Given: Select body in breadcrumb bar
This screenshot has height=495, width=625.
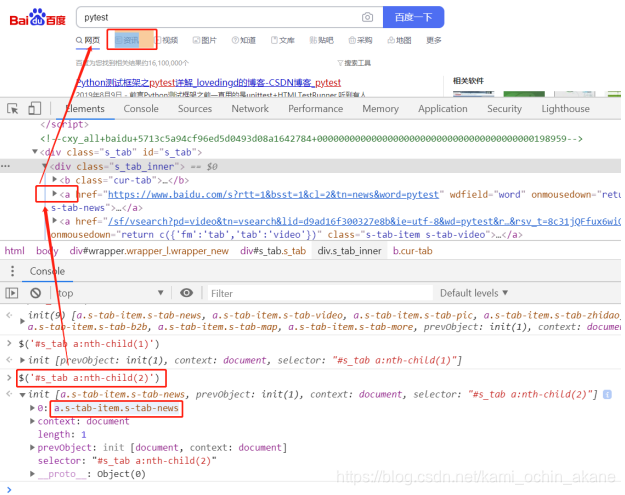Looking at the screenshot, I should (x=47, y=251).
